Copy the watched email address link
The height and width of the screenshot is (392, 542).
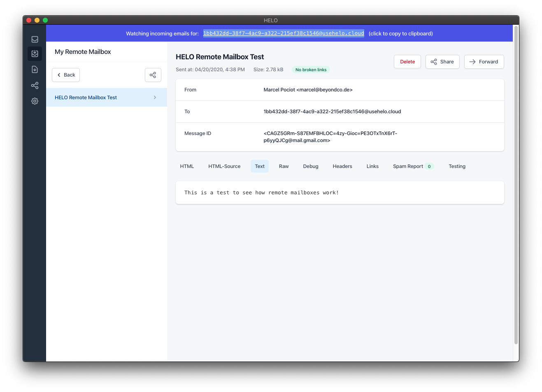[x=284, y=33]
